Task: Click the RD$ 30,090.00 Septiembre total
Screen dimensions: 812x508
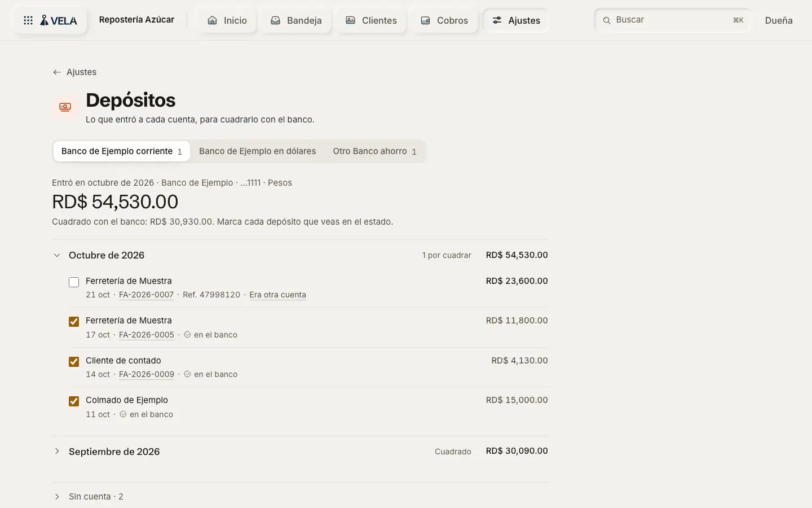Action: 517,451
